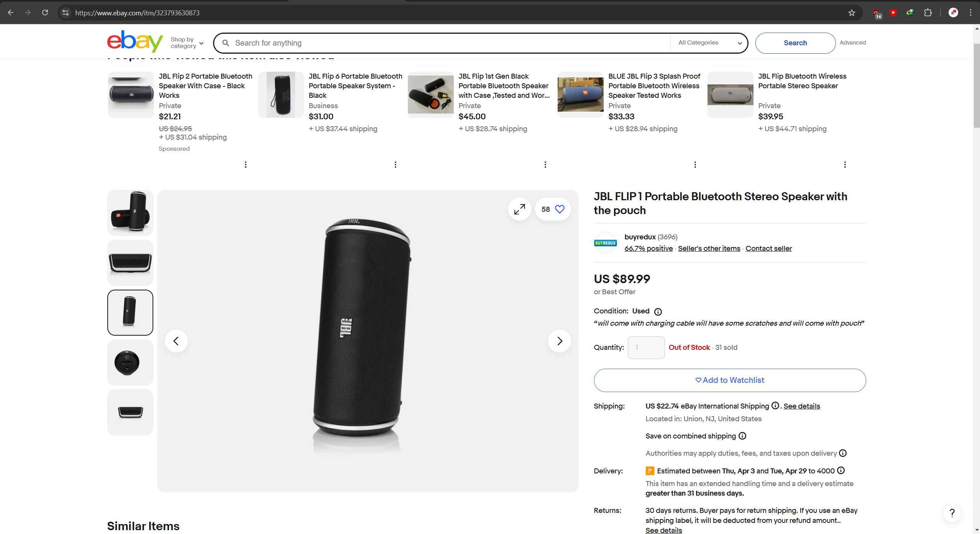Image resolution: width=980 pixels, height=534 pixels.
Task: Bookmark this page with the star icon
Action: coord(852,13)
